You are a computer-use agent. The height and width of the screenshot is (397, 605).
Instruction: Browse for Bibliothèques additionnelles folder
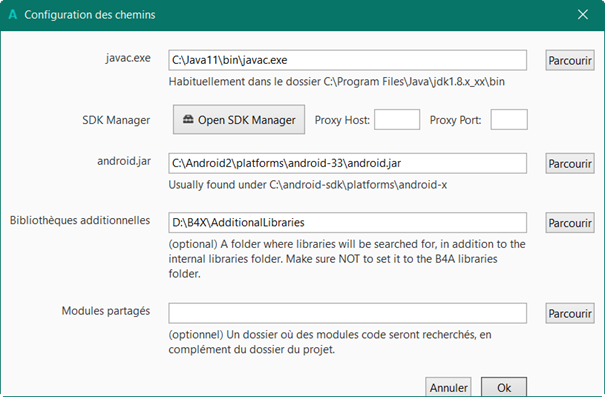[570, 223]
